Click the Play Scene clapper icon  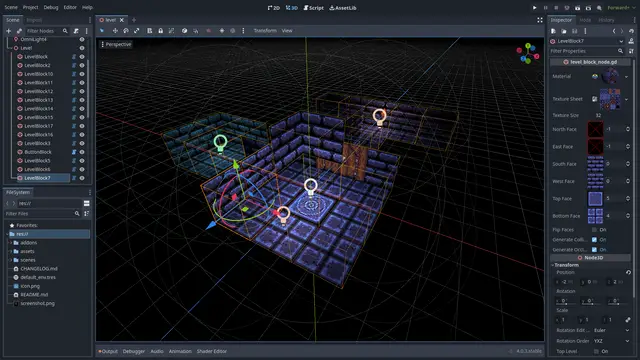click(578, 8)
